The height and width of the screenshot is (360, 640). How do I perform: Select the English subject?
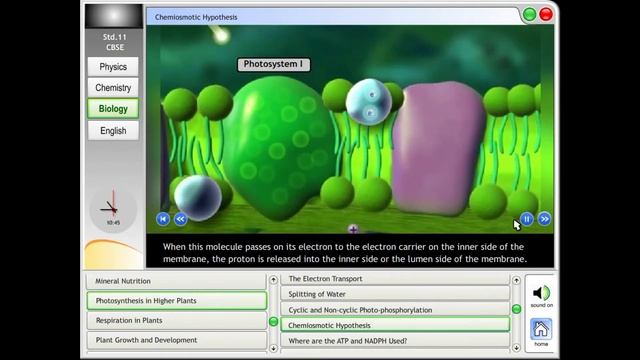113,131
